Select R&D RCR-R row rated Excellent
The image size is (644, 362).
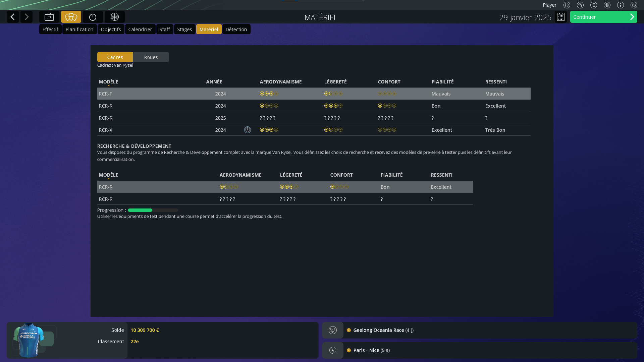285,187
